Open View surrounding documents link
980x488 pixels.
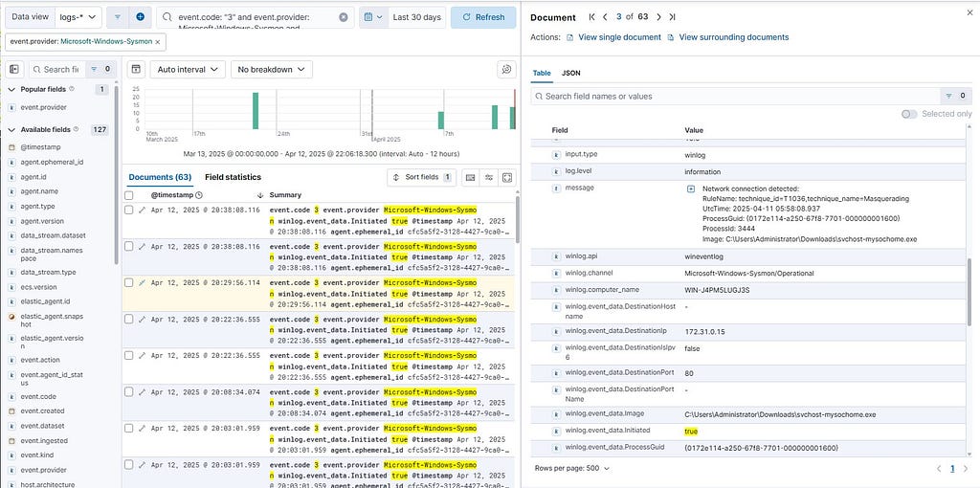click(x=728, y=37)
